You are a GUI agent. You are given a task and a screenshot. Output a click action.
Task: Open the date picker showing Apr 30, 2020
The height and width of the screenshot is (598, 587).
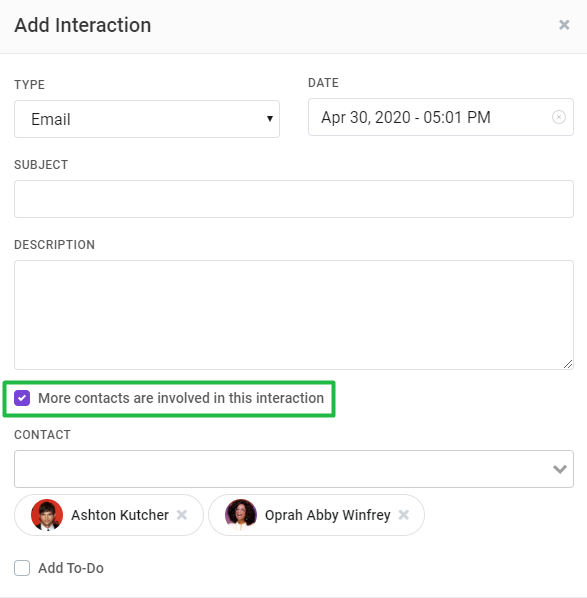point(441,117)
